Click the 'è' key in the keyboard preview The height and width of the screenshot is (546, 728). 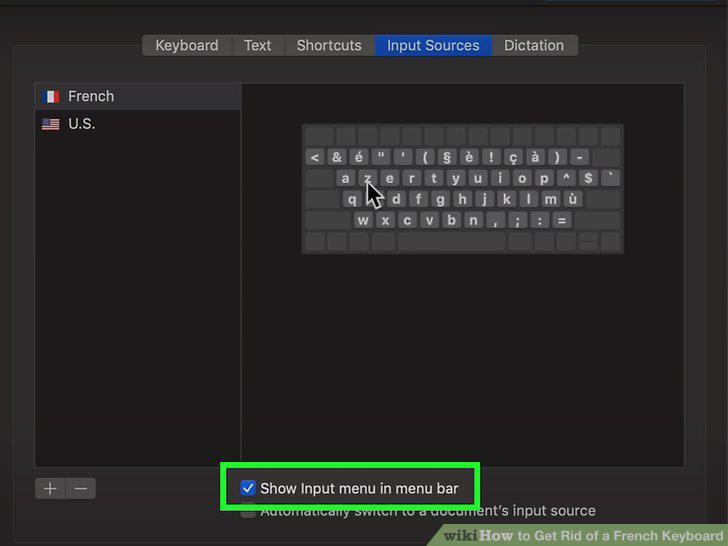[x=469, y=157]
